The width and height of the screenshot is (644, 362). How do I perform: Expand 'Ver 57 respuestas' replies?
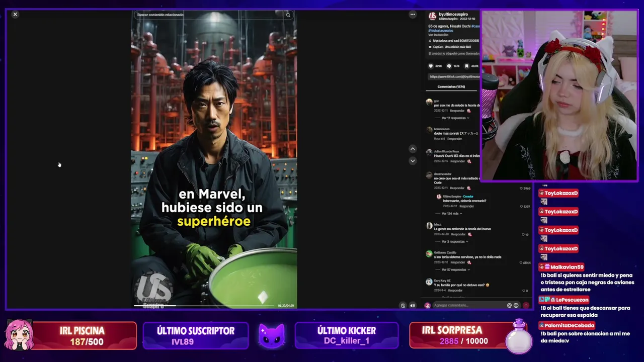click(x=455, y=269)
